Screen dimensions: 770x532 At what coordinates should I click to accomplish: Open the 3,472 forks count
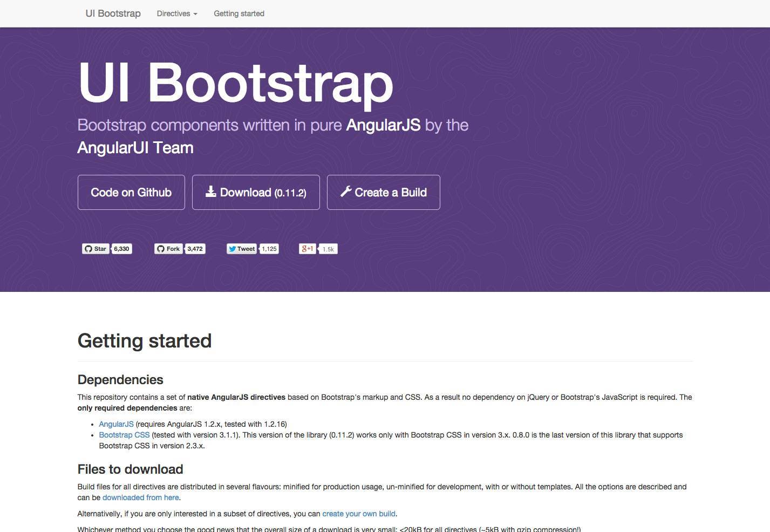tap(195, 249)
